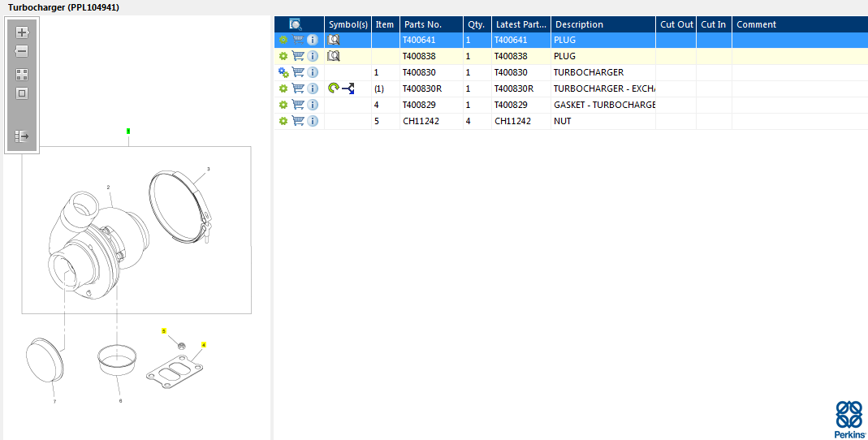Click the four-squares grid view icon
868x440 pixels.
tap(22, 74)
